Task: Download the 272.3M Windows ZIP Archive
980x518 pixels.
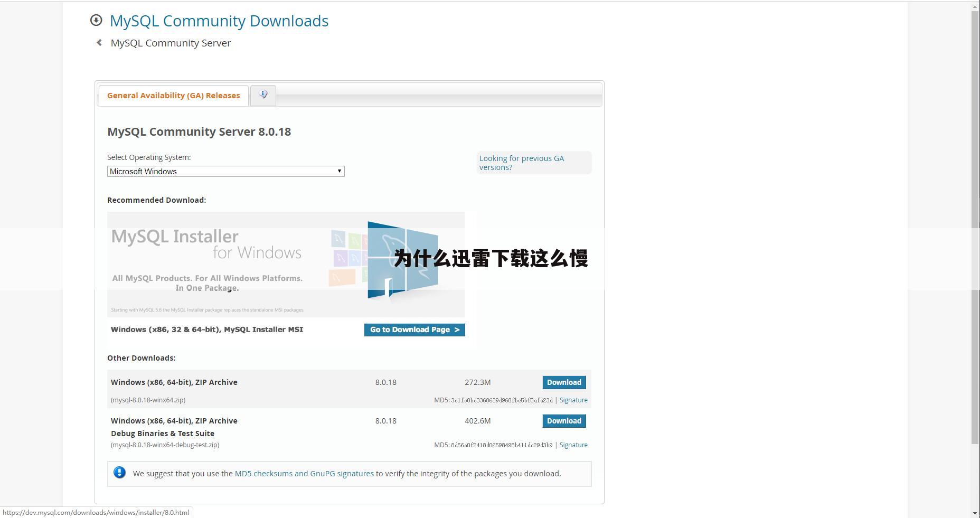Action: click(564, 382)
